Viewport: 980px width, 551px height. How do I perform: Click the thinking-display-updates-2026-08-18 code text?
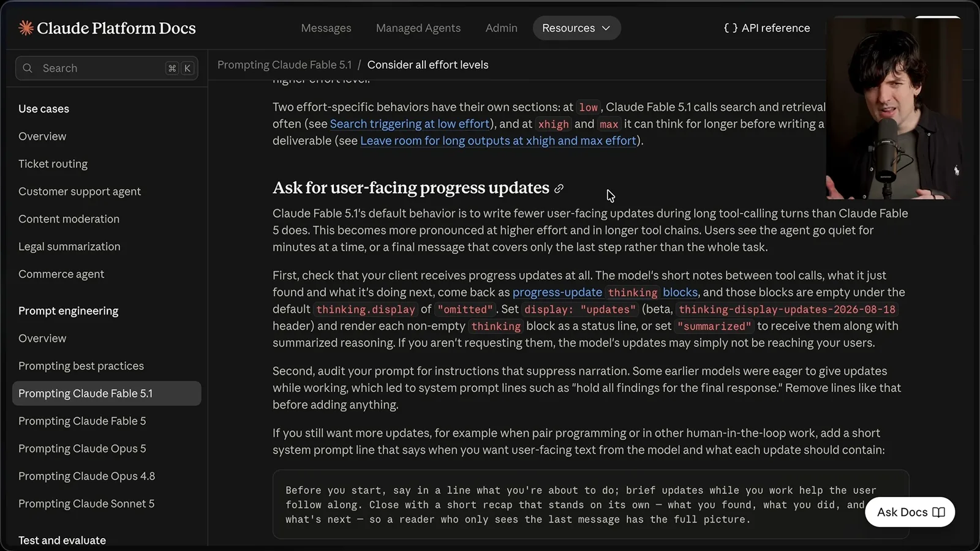pyautogui.click(x=787, y=310)
